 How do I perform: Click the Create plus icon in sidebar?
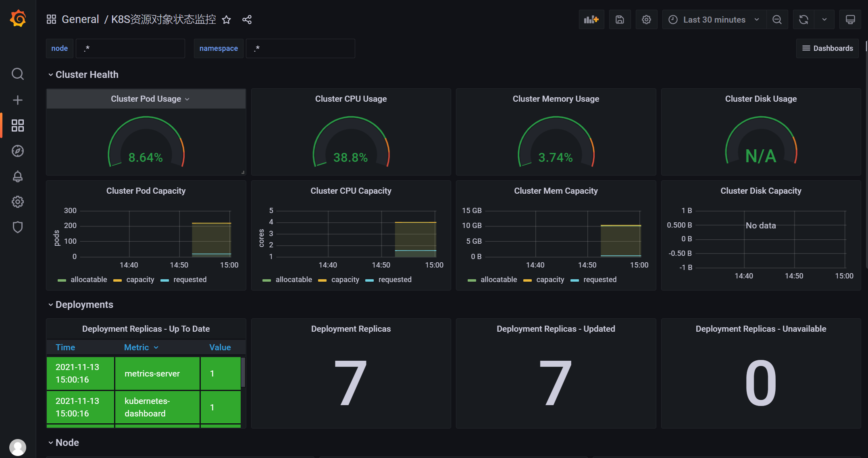(18, 100)
